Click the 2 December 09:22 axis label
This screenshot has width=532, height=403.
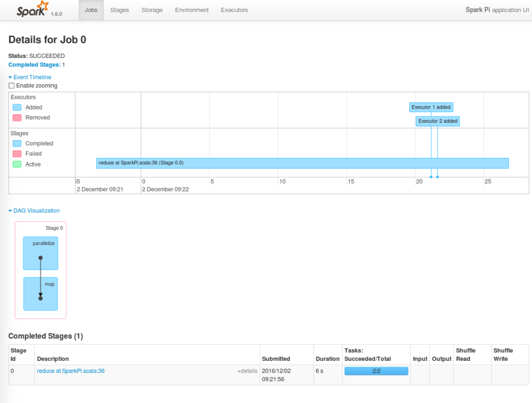coord(165,189)
